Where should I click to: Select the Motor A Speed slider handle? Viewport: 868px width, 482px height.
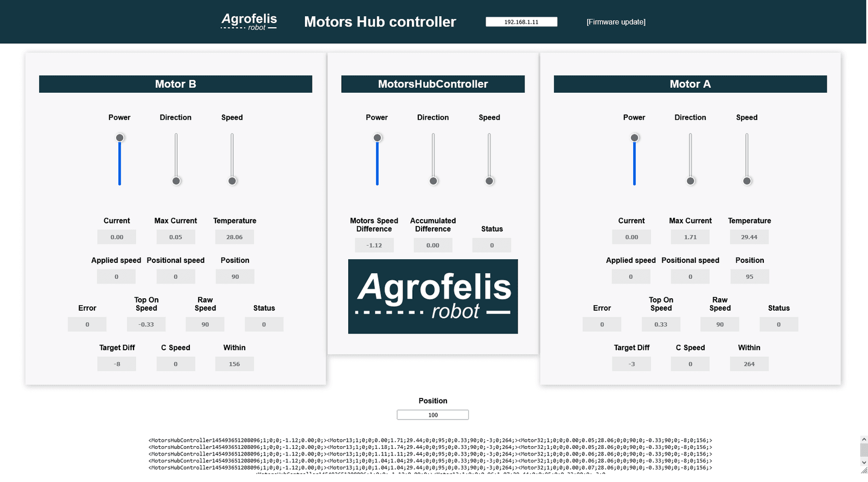pos(747,181)
